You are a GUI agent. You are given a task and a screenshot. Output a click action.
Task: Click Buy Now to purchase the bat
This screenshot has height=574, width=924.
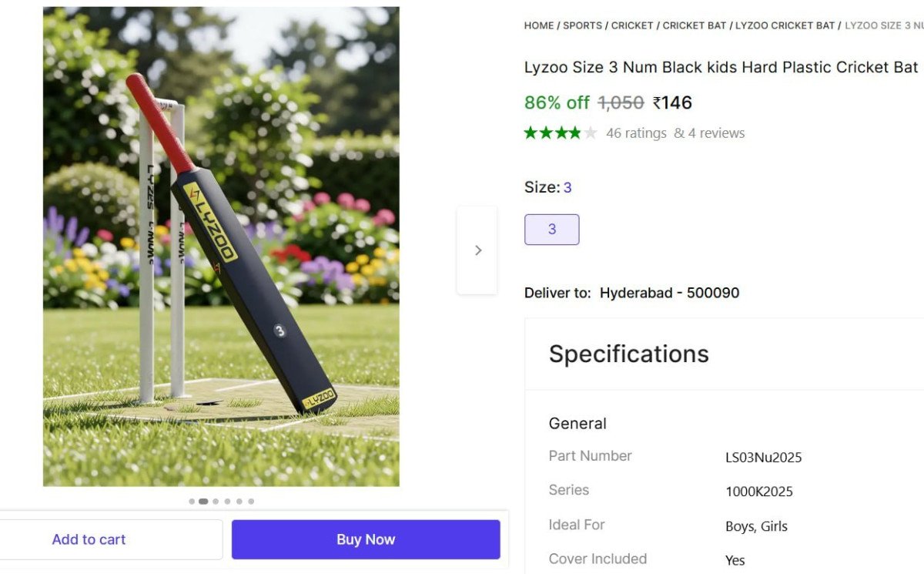pos(365,539)
